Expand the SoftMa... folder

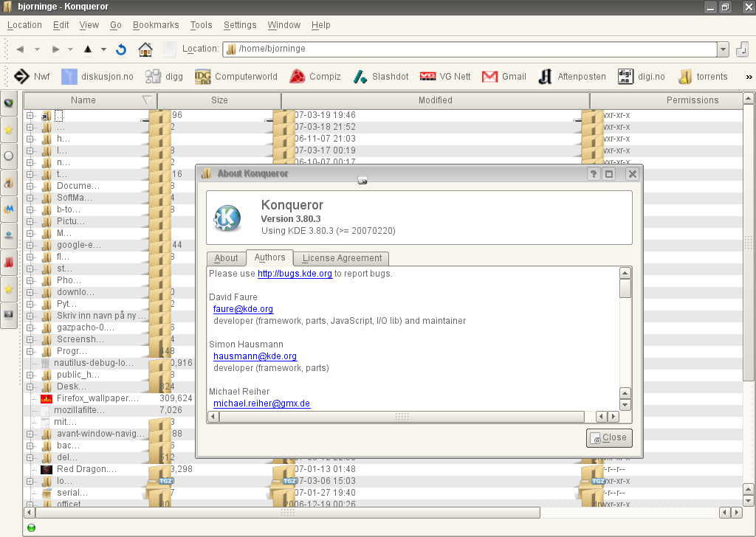click(30, 198)
